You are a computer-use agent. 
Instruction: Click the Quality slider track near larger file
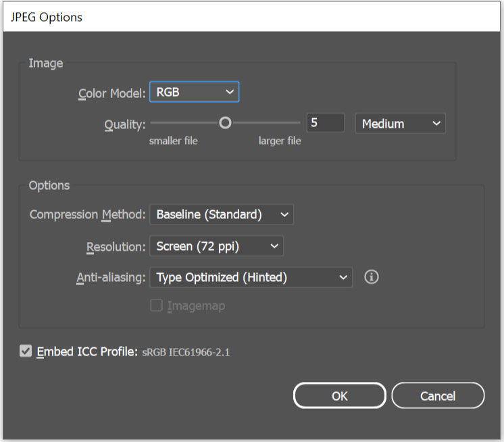point(277,123)
